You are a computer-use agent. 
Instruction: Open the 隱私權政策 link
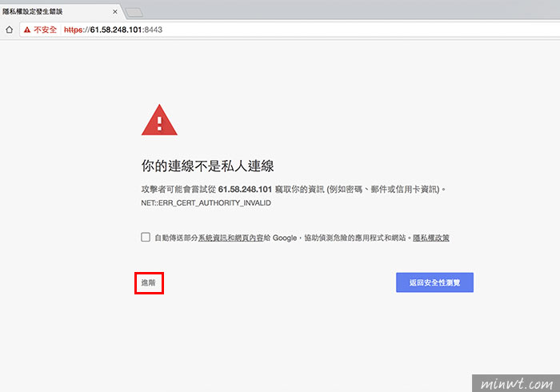(x=431, y=238)
